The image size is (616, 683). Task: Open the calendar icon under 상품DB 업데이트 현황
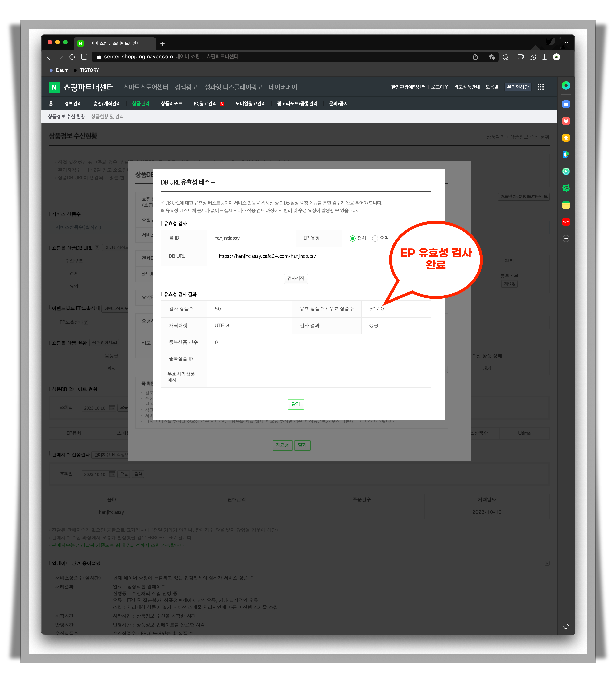[x=112, y=407]
